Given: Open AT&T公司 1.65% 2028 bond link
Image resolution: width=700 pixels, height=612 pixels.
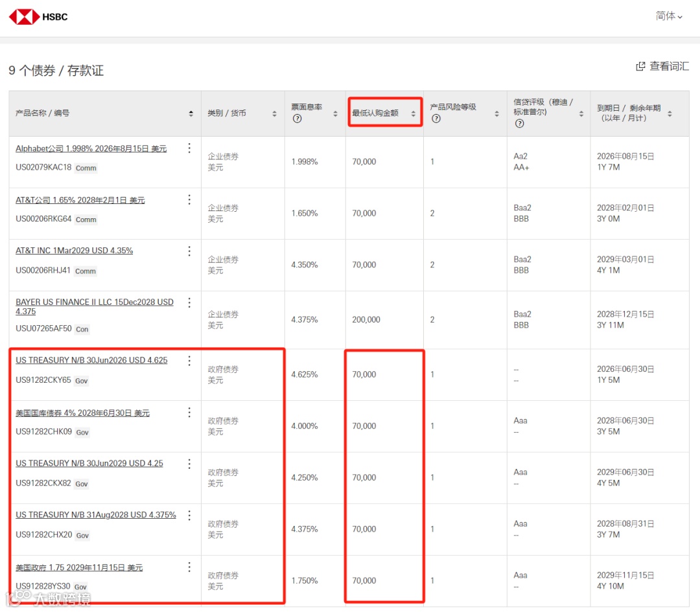Looking at the screenshot, I should pos(80,200).
